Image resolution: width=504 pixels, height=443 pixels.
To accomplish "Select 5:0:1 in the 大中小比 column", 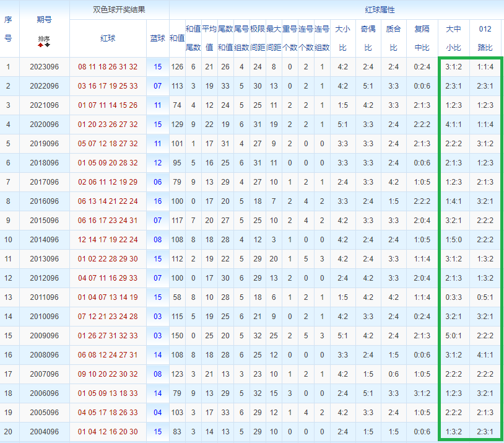I will [453, 336].
